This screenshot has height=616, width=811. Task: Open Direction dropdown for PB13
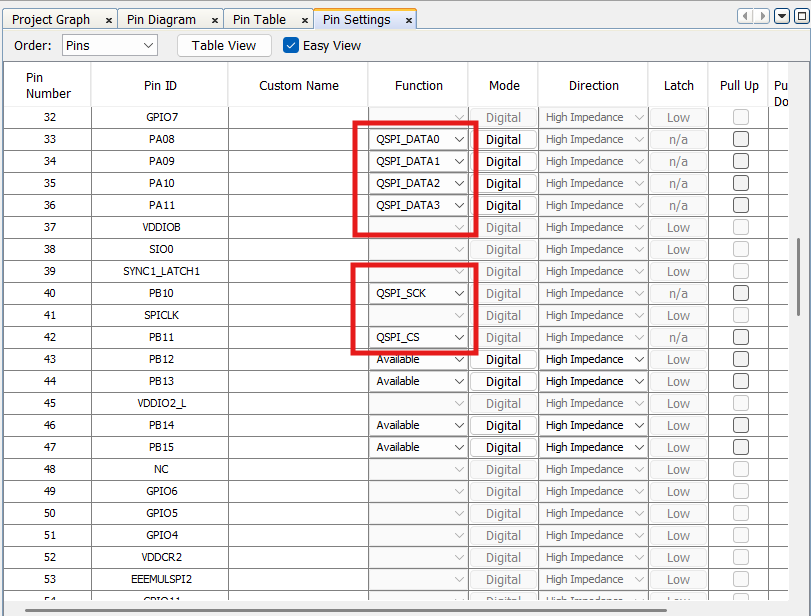coord(593,381)
